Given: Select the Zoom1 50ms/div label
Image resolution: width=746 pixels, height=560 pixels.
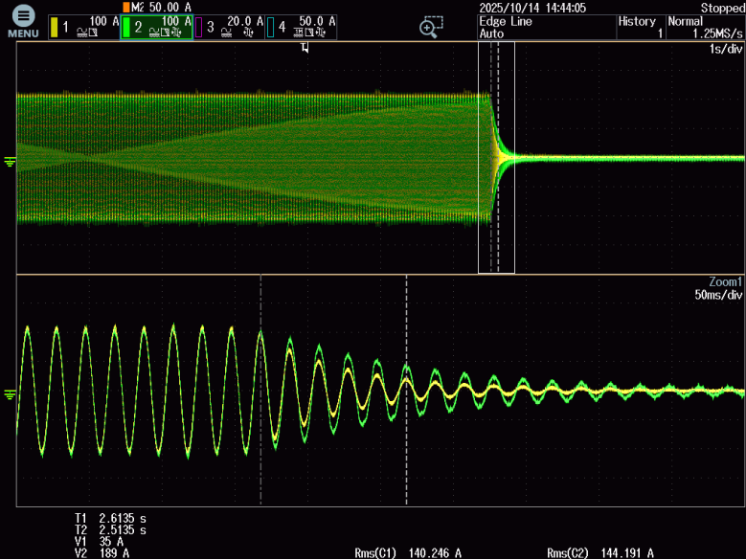Looking at the screenshot, I should 721,288.
